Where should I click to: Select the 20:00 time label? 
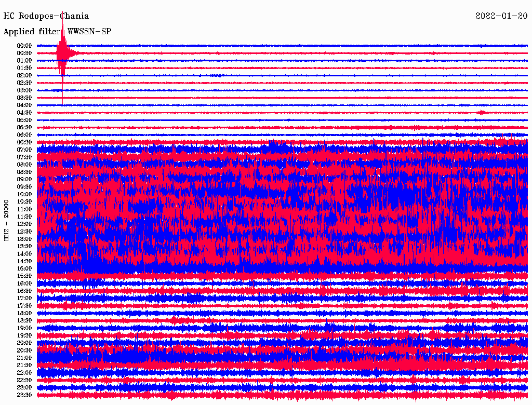tap(24, 343)
